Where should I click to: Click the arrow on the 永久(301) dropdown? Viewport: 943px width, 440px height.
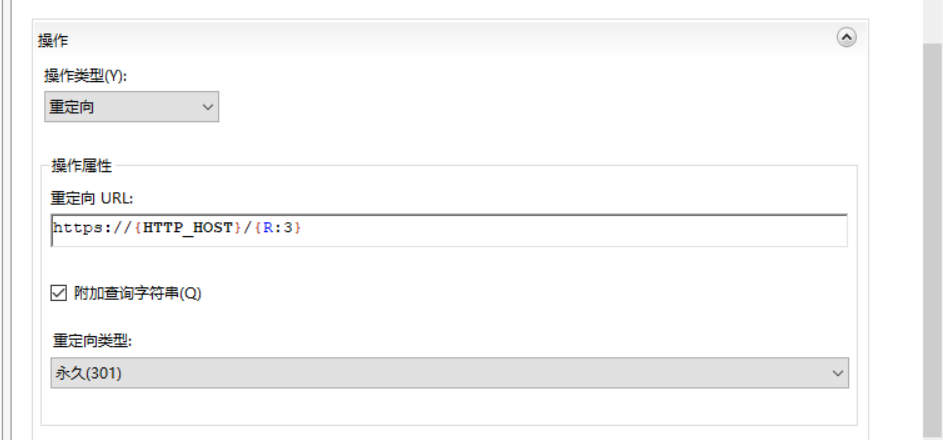(x=837, y=373)
